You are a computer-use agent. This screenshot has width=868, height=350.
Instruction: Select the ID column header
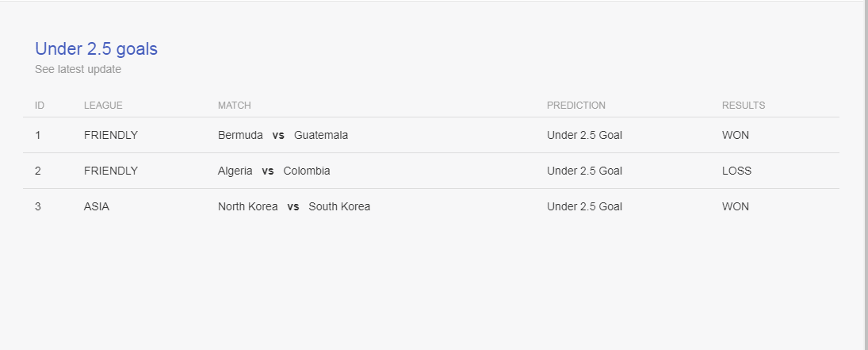(40, 106)
